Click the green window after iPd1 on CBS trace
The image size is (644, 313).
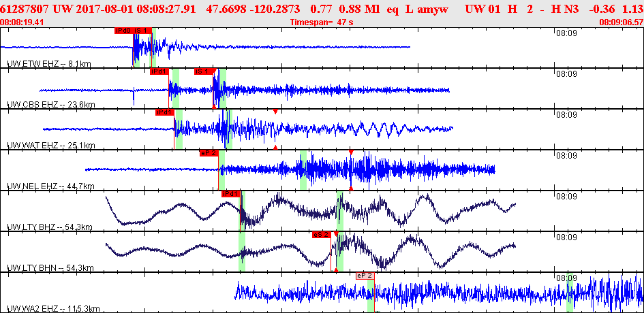[176, 88]
